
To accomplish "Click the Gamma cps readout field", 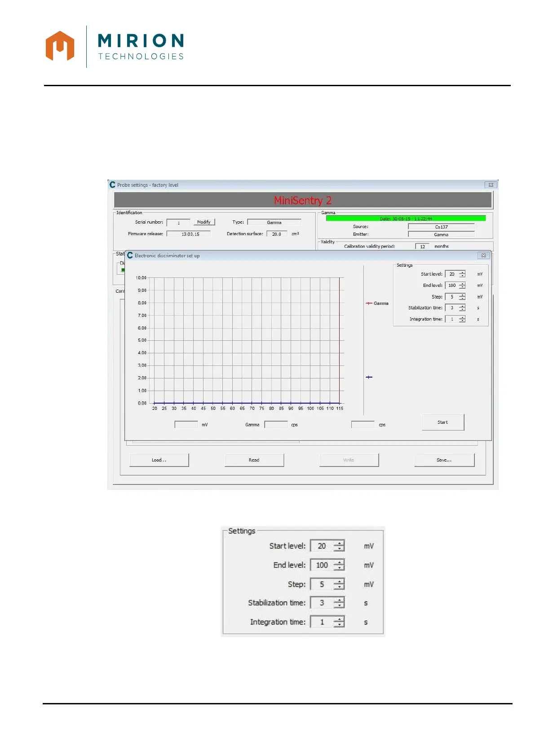I will tap(276, 424).
